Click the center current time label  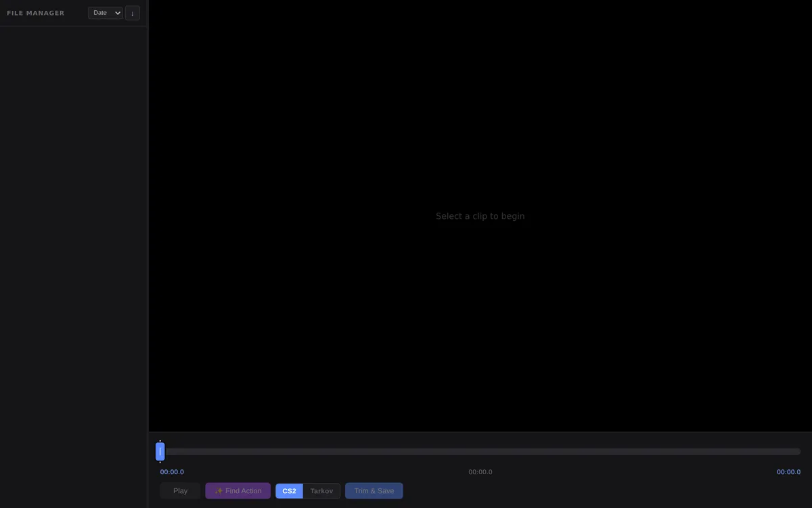point(480,472)
